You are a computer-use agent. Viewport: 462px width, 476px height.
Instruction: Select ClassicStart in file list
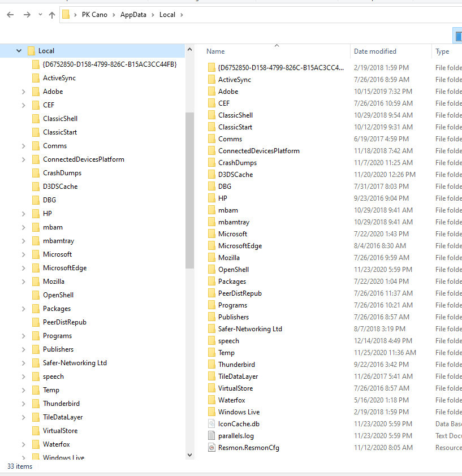click(235, 127)
